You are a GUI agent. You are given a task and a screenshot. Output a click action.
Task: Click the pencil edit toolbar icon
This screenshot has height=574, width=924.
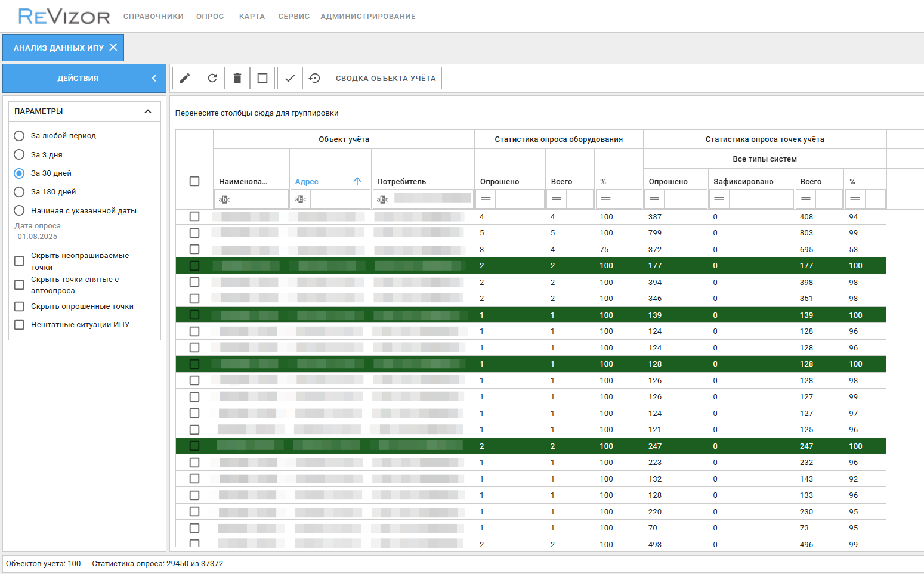(185, 78)
